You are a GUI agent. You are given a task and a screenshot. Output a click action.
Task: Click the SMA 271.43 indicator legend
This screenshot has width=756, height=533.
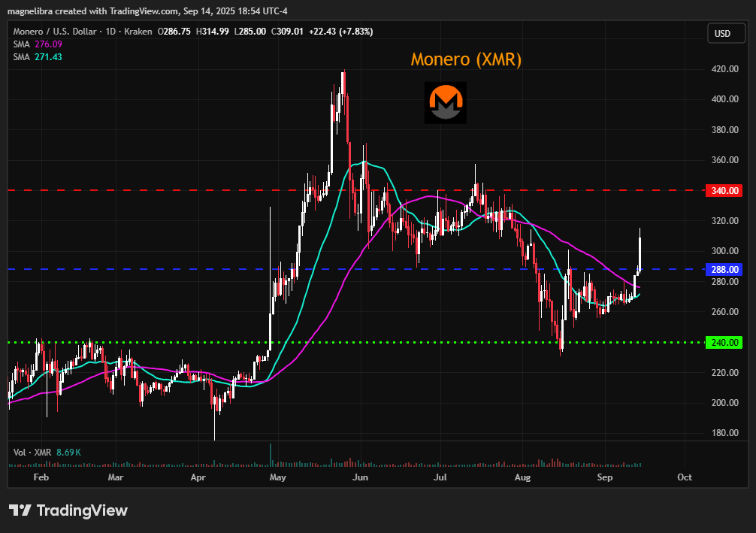[38, 57]
